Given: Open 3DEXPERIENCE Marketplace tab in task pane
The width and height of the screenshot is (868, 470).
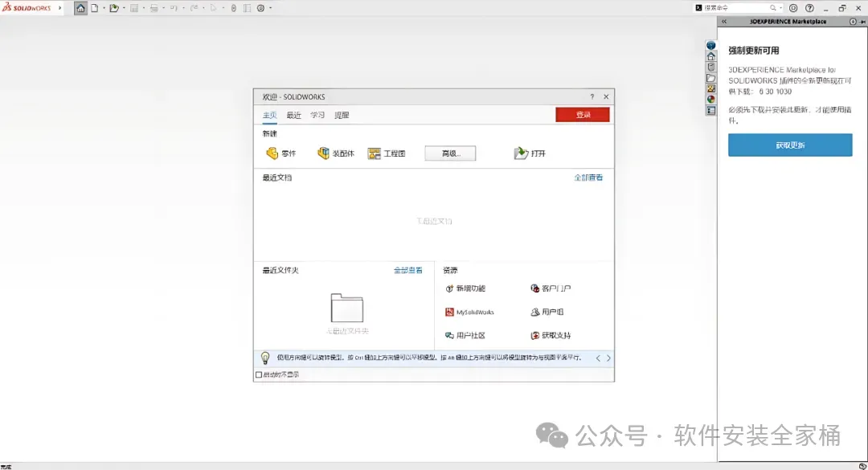Looking at the screenshot, I should pos(710,46).
